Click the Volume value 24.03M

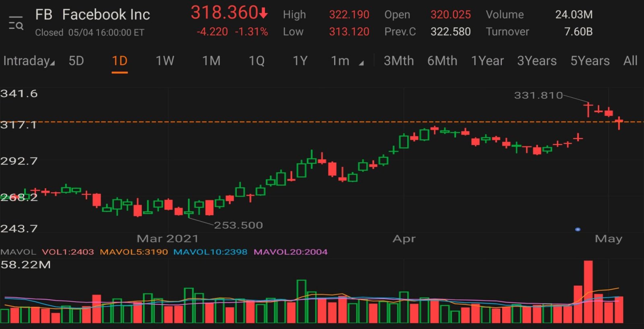coord(574,14)
